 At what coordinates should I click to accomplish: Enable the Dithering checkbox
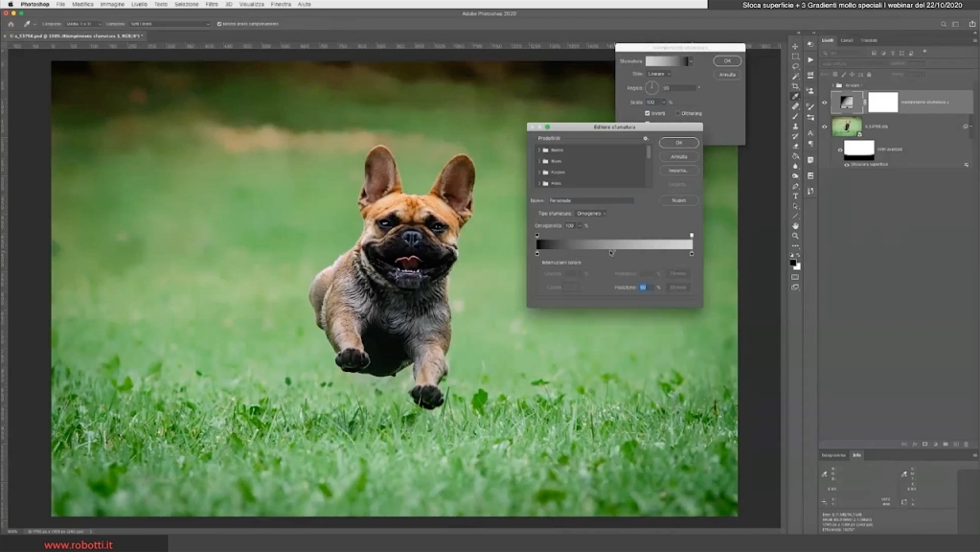click(x=678, y=113)
